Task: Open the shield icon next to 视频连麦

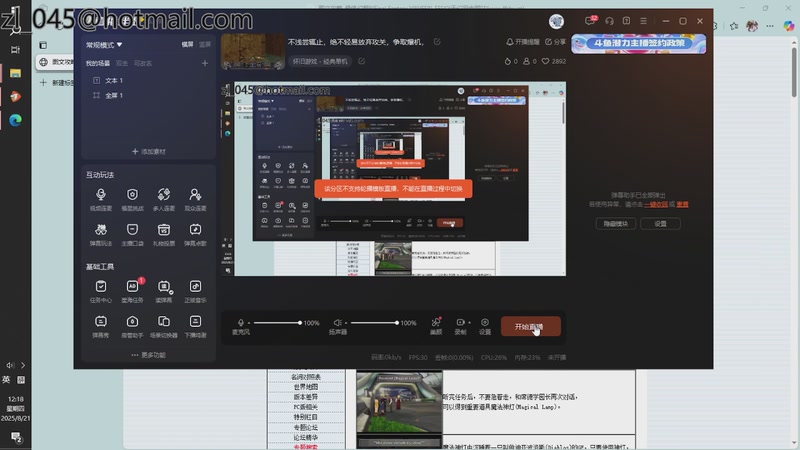Action: click(132, 199)
